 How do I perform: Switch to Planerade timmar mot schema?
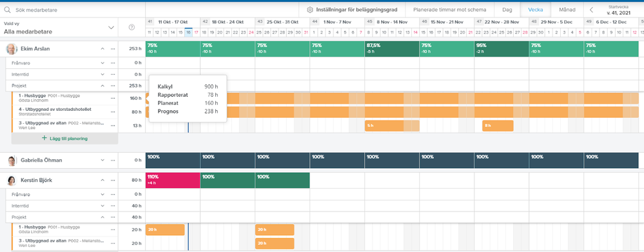pos(450,10)
